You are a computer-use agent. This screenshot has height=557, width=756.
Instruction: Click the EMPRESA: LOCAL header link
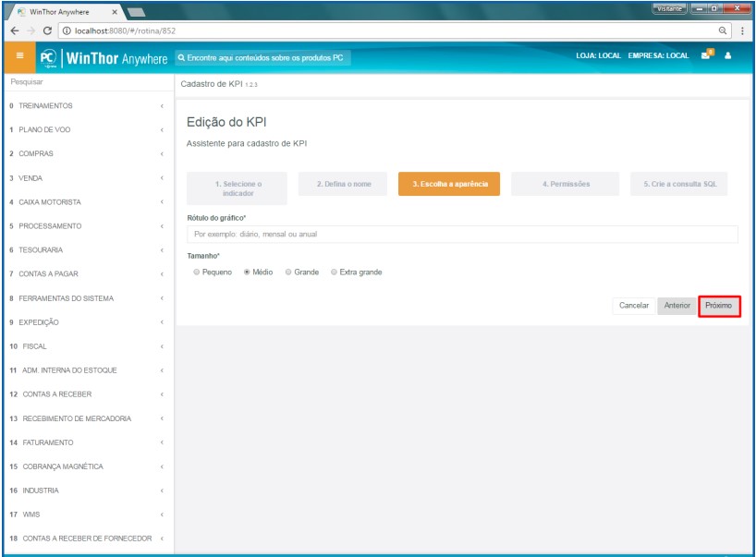pyautogui.click(x=658, y=56)
